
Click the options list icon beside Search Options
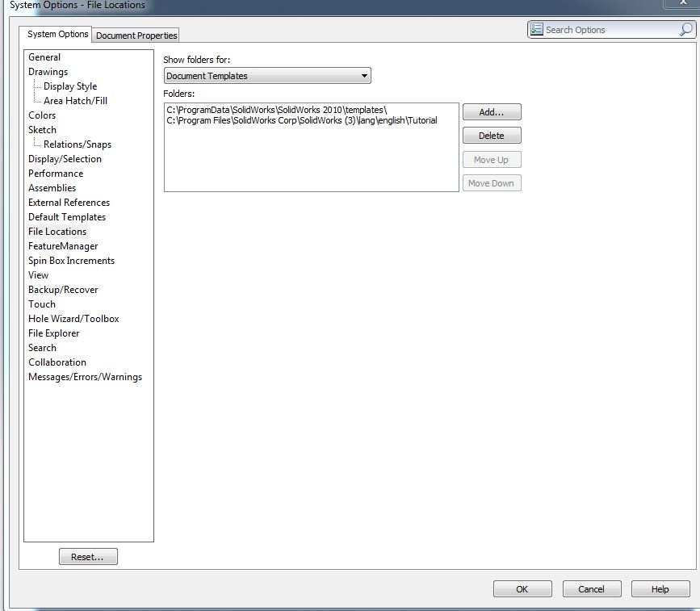click(x=536, y=29)
